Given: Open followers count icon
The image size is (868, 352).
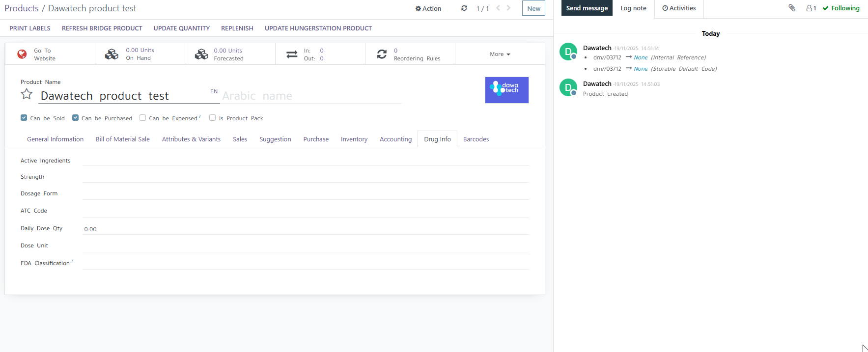Looking at the screenshot, I should [x=811, y=8].
